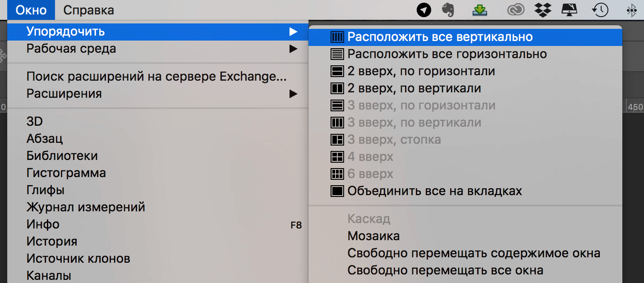Click the tile all horizontally layout icon

pyautogui.click(x=337, y=54)
